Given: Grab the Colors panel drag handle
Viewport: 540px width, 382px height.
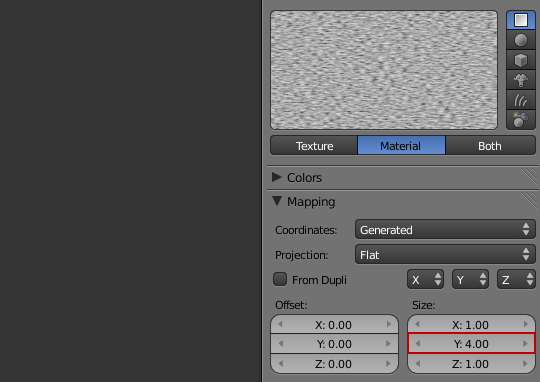Looking at the screenshot, I should click(x=530, y=176).
